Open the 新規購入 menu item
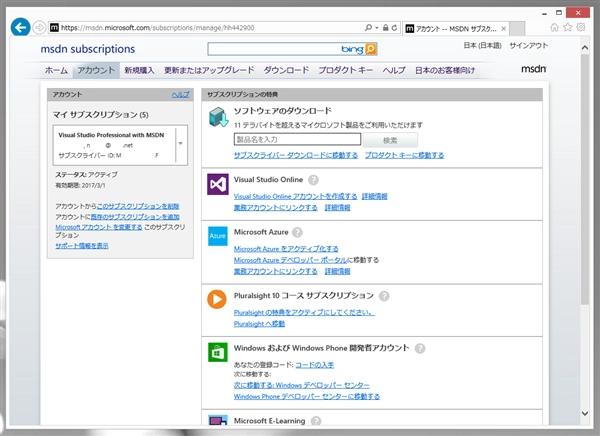 (x=139, y=70)
